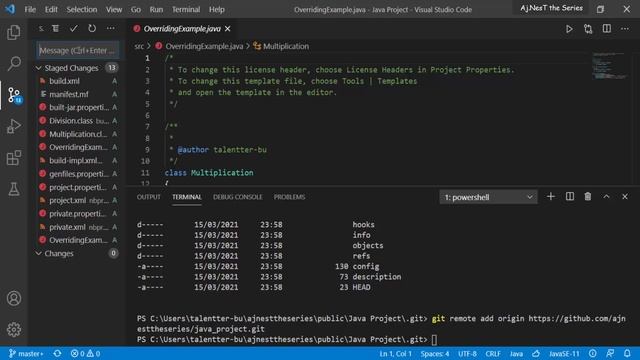This screenshot has height=360, width=640.
Task: Switch to the PROBLEMS tab
Action: click(x=289, y=197)
